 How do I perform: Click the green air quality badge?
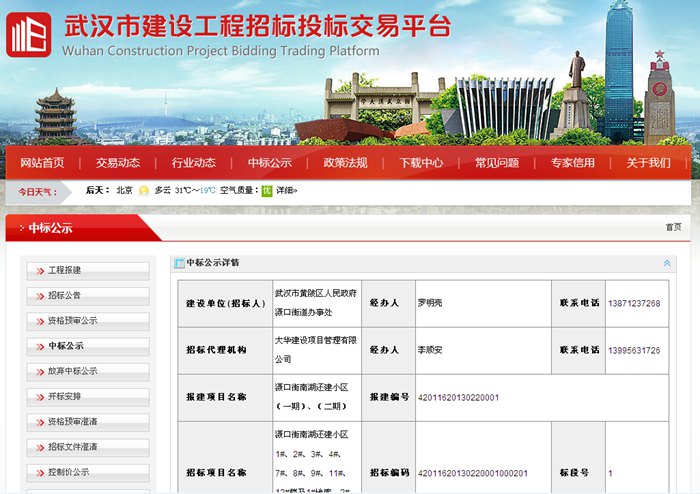[x=267, y=190]
